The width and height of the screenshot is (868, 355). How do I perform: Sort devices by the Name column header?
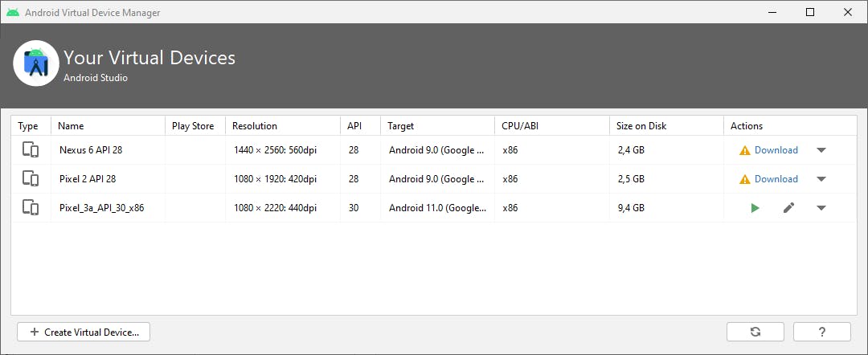[71, 126]
